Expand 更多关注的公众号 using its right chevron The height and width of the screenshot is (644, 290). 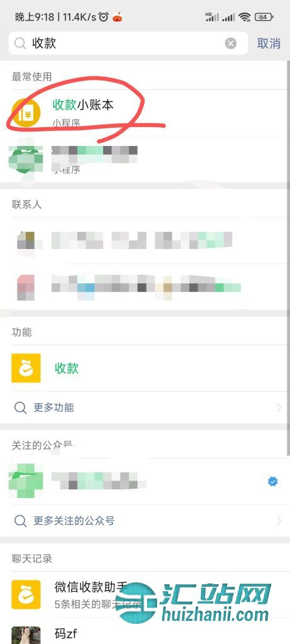point(279,521)
